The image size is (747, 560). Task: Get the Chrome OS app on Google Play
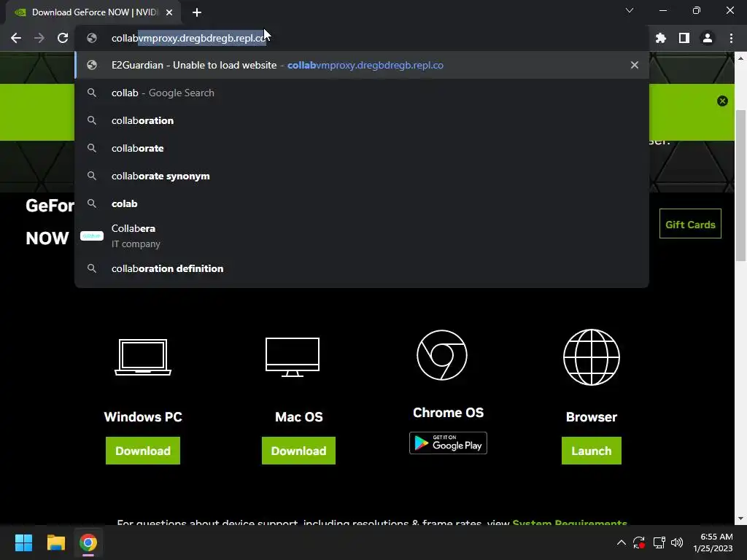[449, 443]
